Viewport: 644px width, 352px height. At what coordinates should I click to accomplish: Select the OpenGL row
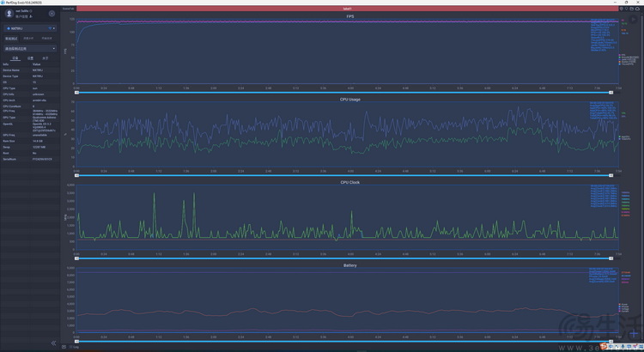(30, 127)
